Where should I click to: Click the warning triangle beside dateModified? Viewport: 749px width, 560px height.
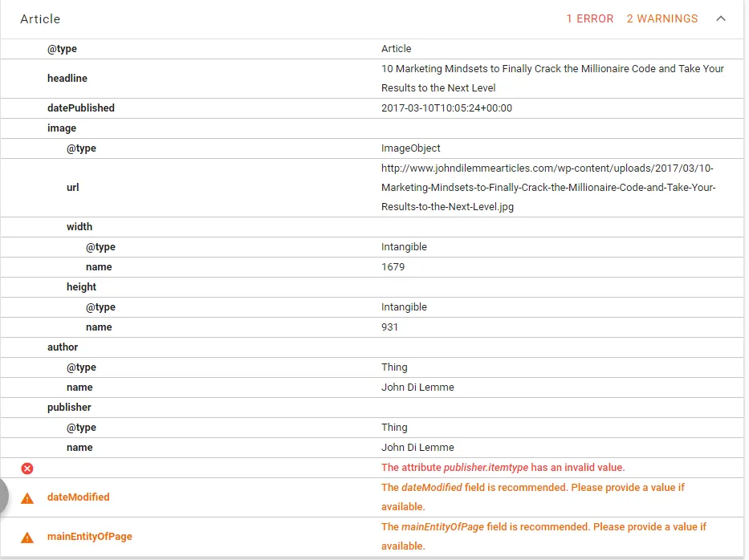[27, 498]
